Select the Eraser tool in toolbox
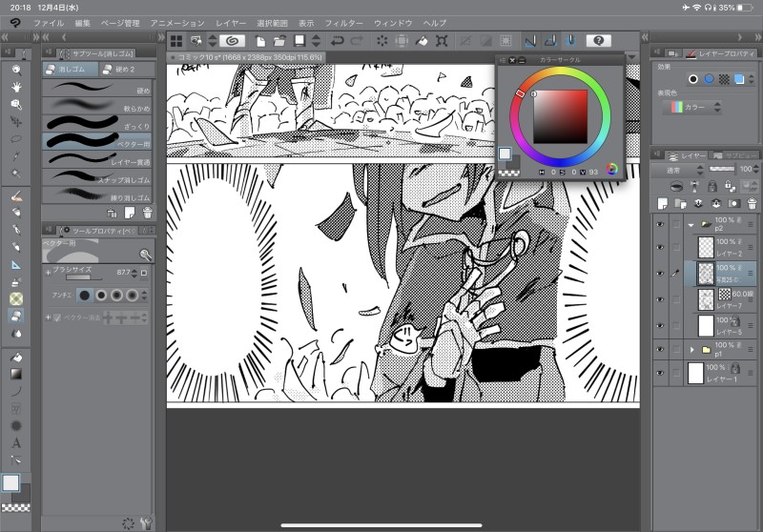The height and width of the screenshot is (532, 763). tap(16, 317)
